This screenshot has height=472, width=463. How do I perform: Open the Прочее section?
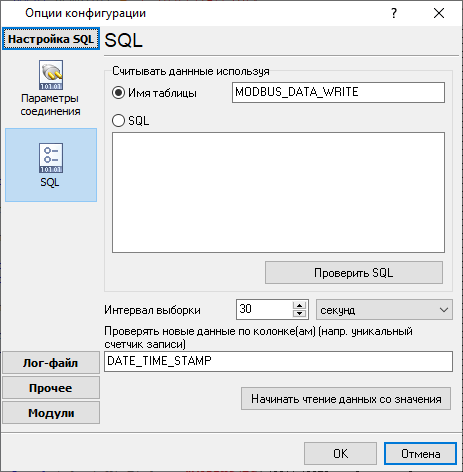point(51,388)
